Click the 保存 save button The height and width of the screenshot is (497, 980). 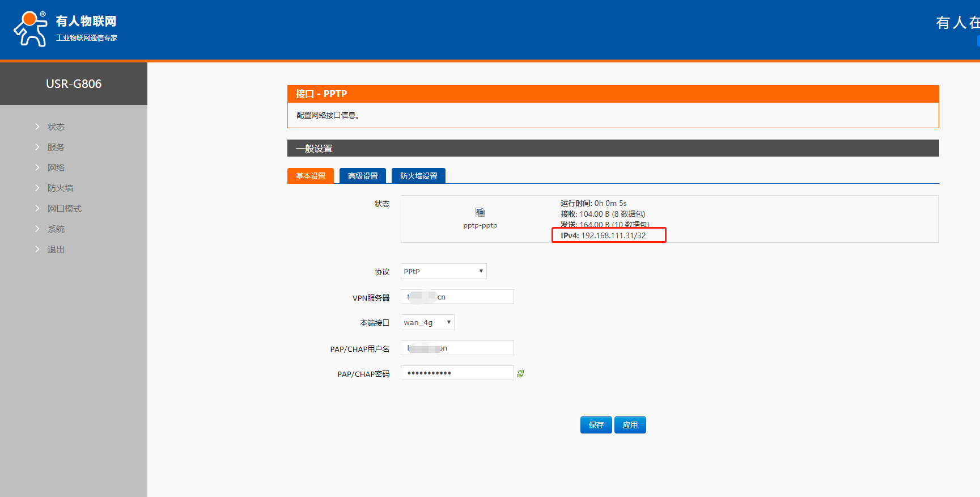(x=596, y=425)
